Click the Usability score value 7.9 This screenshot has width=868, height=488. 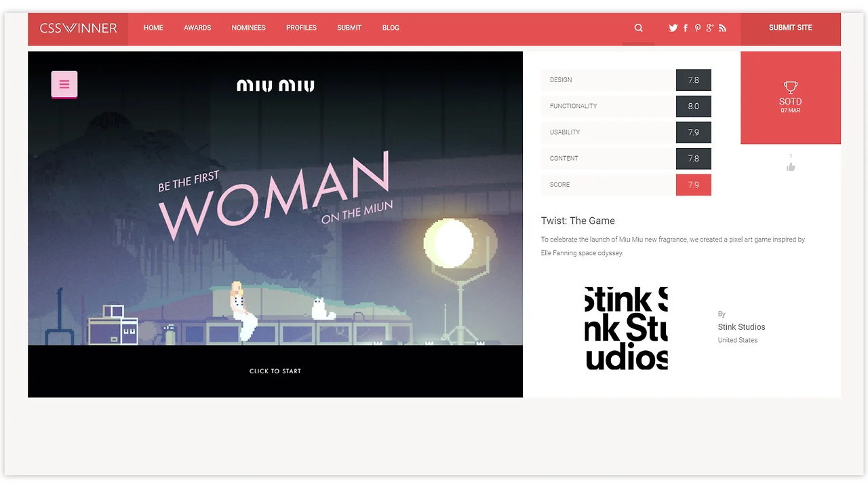click(694, 132)
